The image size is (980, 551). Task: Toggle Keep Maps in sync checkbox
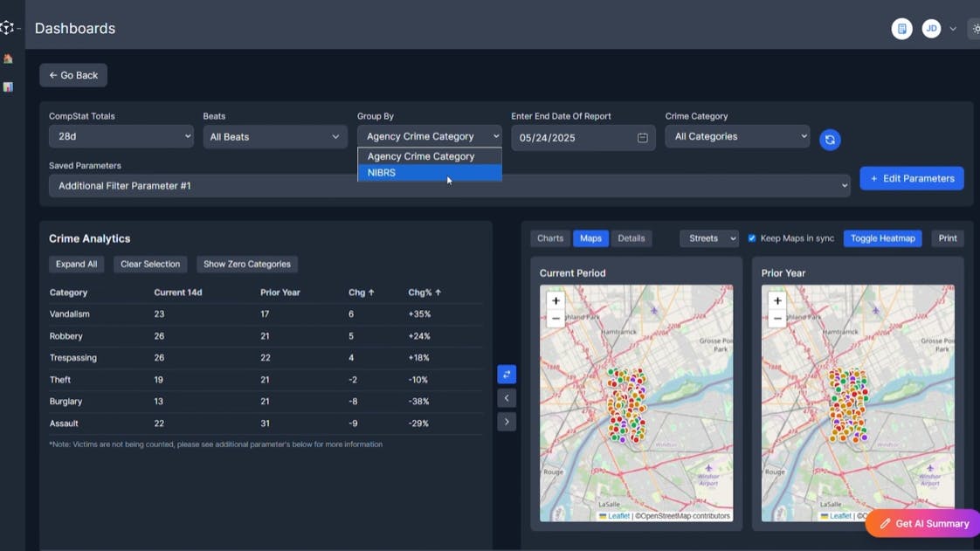click(752, 238)
